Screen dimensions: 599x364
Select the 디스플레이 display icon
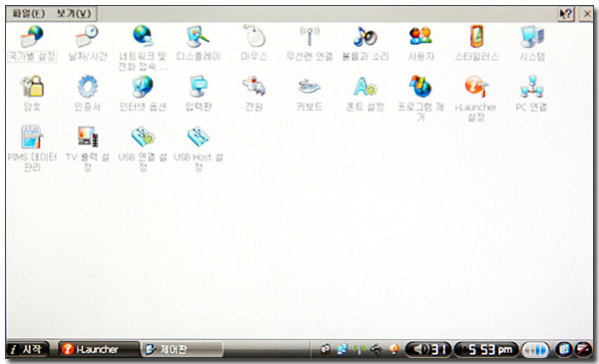199,36
